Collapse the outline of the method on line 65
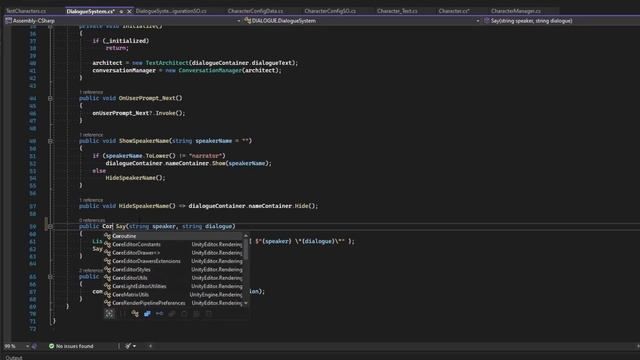Viewport: 640px width, 360px height. 50,277
